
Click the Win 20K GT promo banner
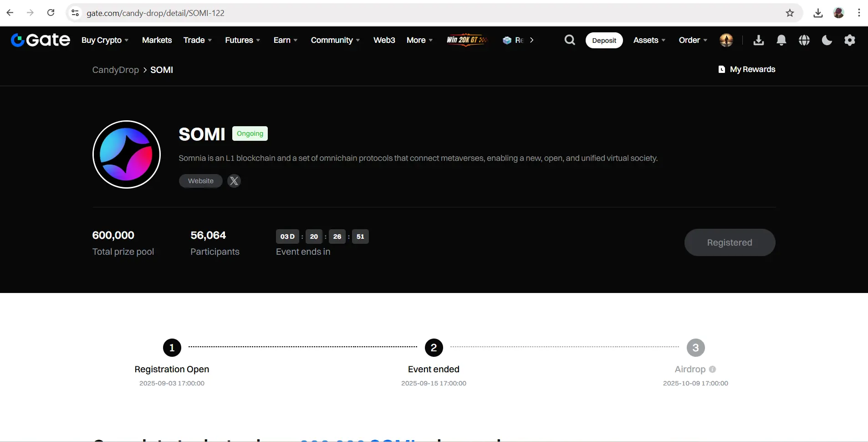tap(467, 40)
